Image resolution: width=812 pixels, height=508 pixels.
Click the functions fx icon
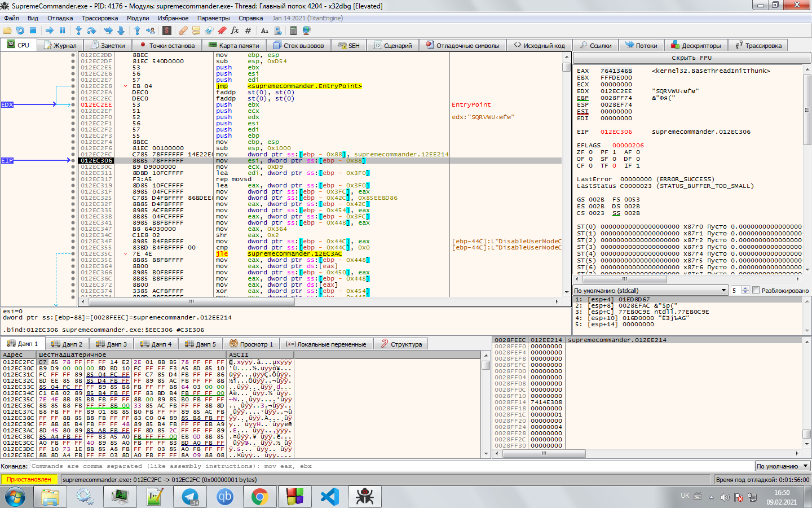[235, 30]
